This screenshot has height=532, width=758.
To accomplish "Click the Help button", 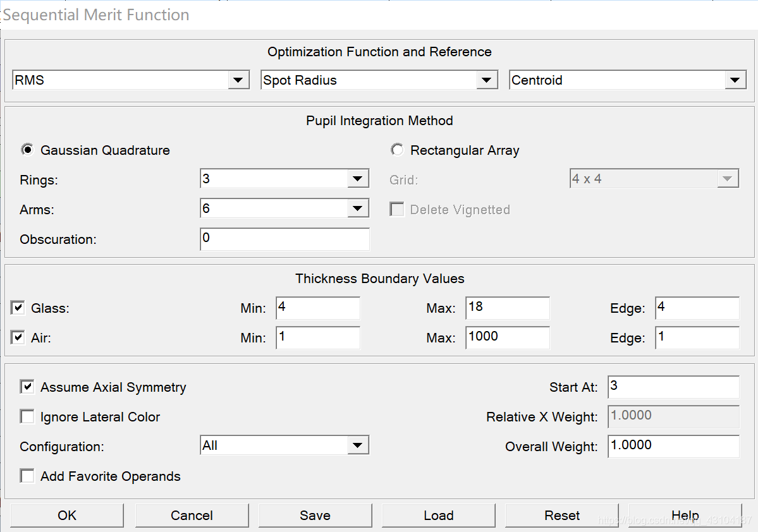I will click(685, 516).
